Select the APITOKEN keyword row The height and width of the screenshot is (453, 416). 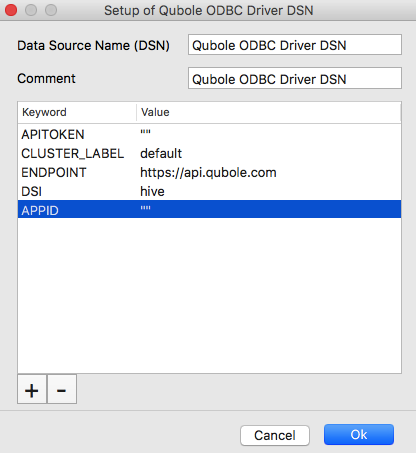(x=209, y=134)
